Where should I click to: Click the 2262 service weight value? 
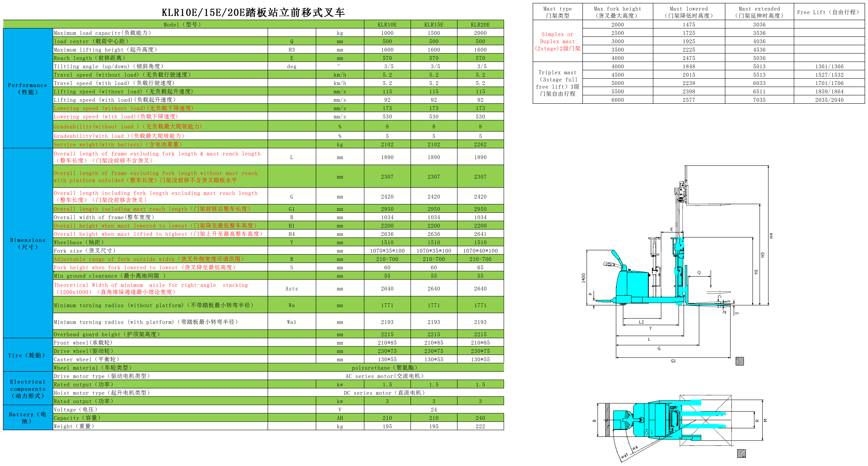480,144
